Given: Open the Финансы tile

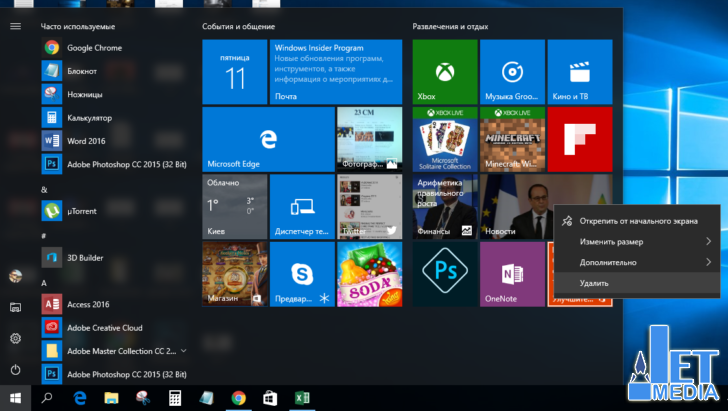Looking at the screenshot, I should (x=445, y=207).
